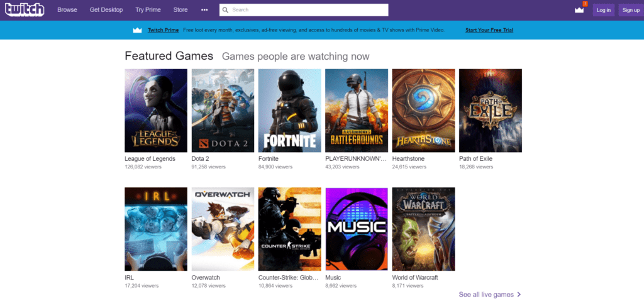Click the League of Legends title text
The height and width of the screenshot is (306, 644).
click(150, 159)
